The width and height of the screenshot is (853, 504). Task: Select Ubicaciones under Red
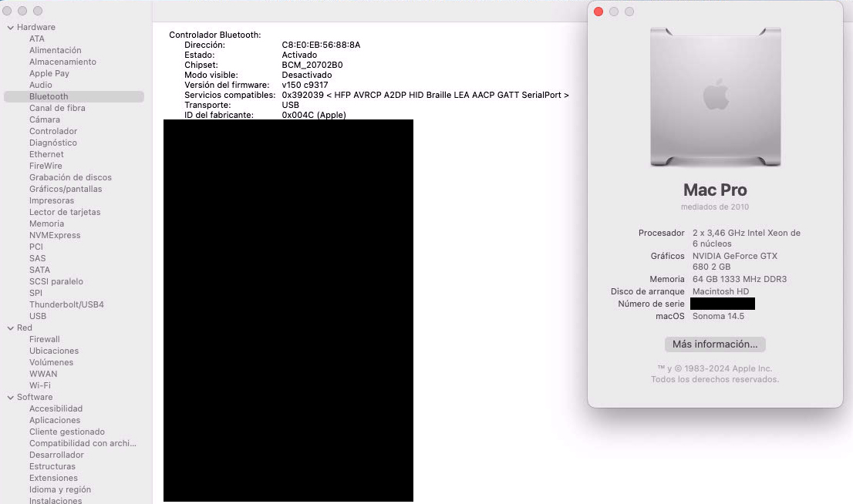54,351
